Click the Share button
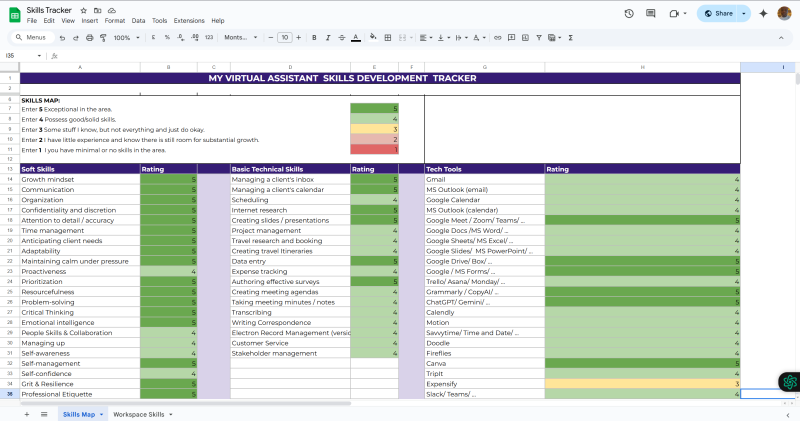Image resolution: width=800 pixels, height=421 pixels. click(718, 14)
